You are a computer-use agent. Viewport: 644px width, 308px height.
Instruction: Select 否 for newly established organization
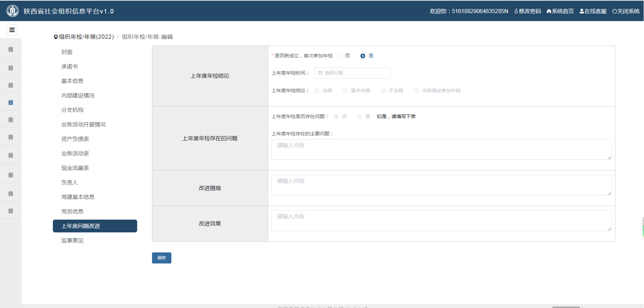340,56
